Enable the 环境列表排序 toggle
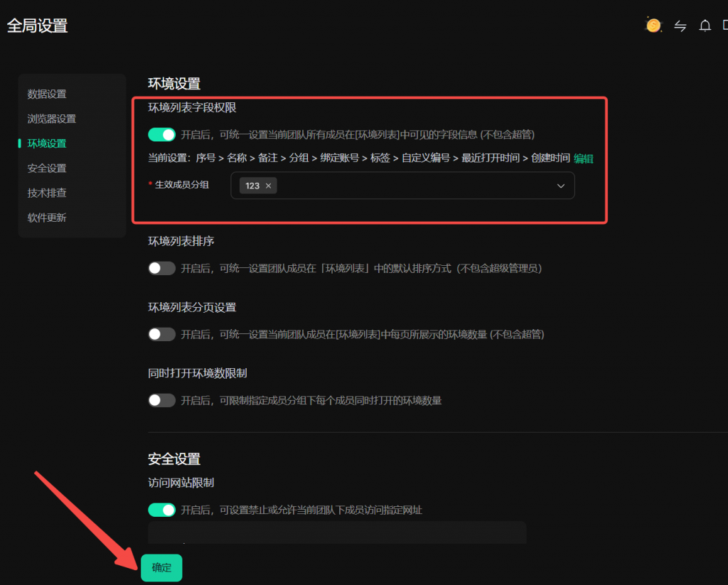The image size is (728, 585). point(161,269)
